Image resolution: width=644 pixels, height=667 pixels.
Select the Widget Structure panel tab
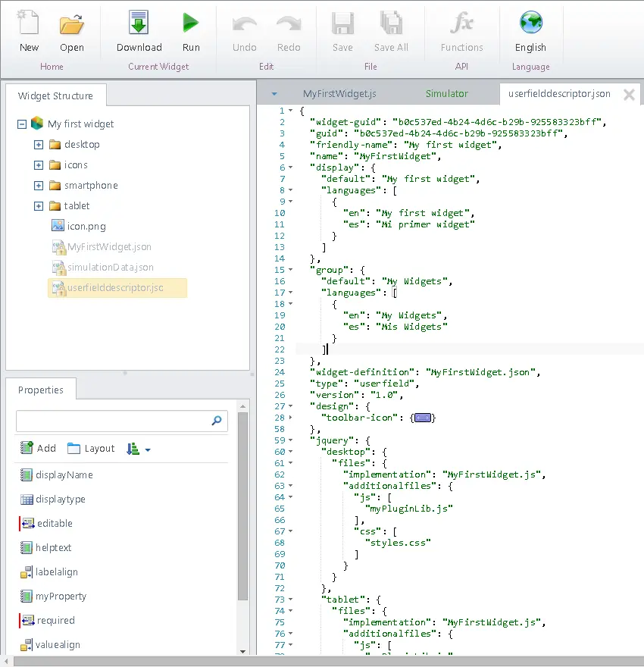pyautogui.click(x=55, y=96)
